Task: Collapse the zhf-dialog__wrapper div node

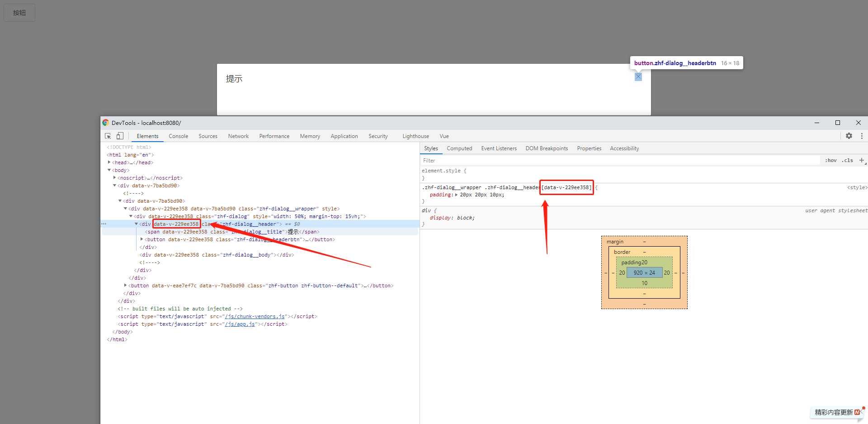Action: 125,209
